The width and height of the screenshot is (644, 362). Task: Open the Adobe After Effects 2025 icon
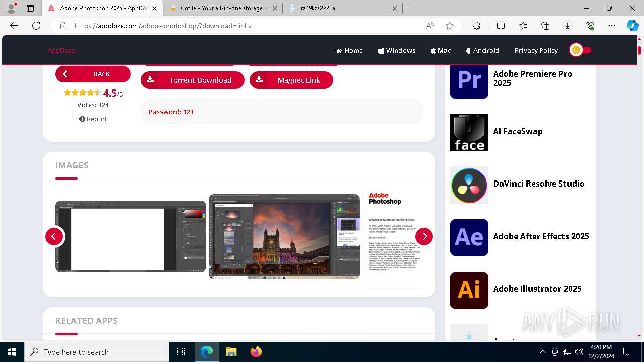[x=469, y=237]
